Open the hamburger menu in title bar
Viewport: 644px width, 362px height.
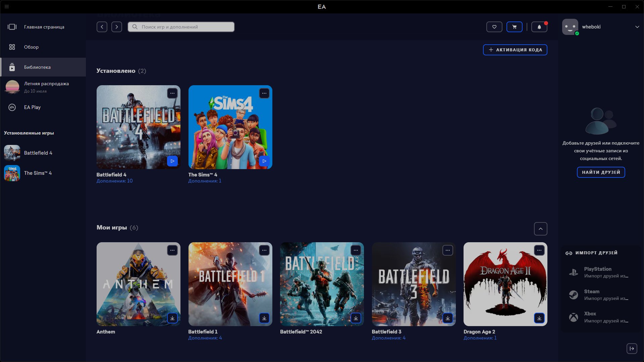coord(7,6)
